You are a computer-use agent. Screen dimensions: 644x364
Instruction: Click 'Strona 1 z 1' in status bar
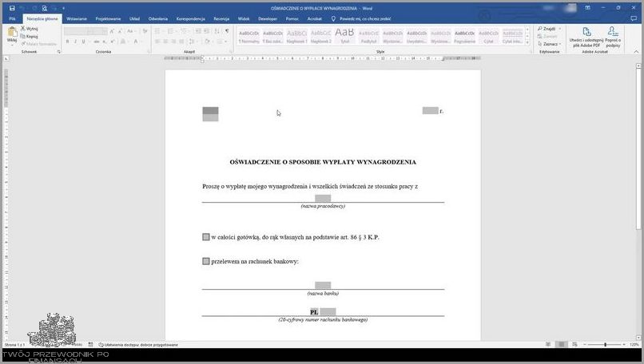15,345
